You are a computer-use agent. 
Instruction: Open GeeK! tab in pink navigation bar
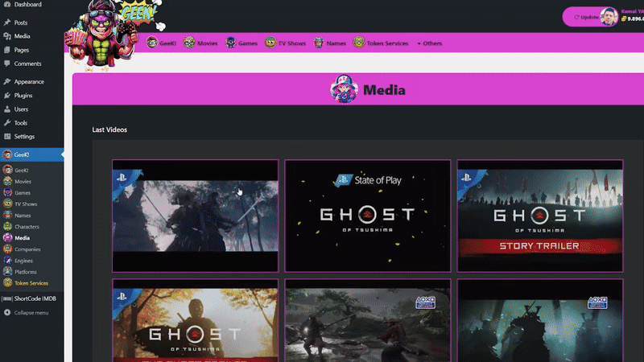[162, 43]
